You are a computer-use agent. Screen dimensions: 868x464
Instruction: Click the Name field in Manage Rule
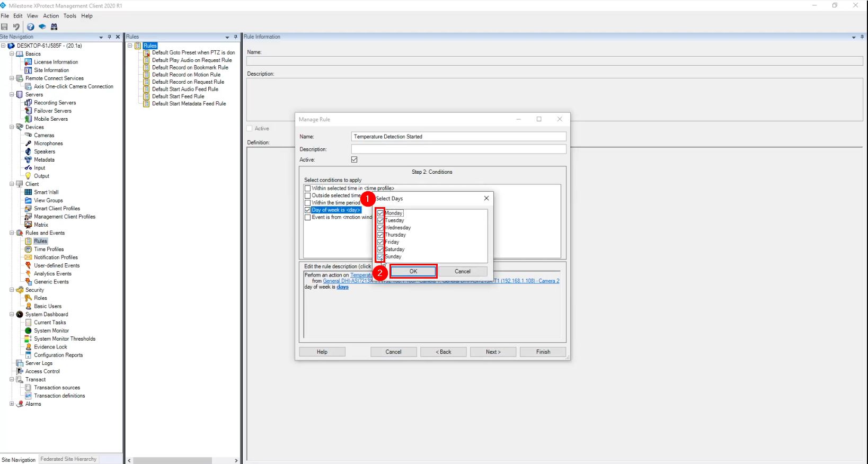459,137
